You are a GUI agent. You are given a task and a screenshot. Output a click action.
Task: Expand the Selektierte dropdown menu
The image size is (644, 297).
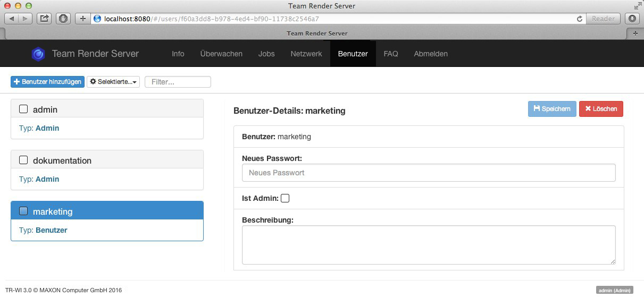coord(113,82)
